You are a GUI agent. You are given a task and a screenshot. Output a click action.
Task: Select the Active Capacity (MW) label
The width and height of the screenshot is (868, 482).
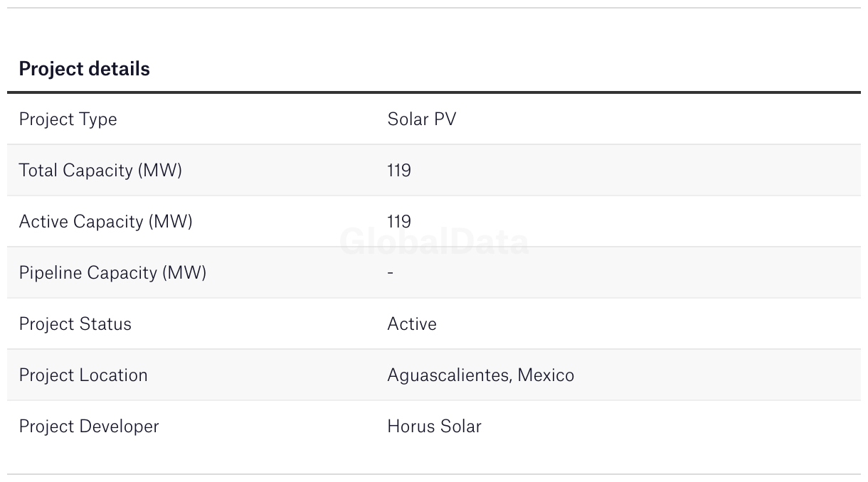point(105,222)
